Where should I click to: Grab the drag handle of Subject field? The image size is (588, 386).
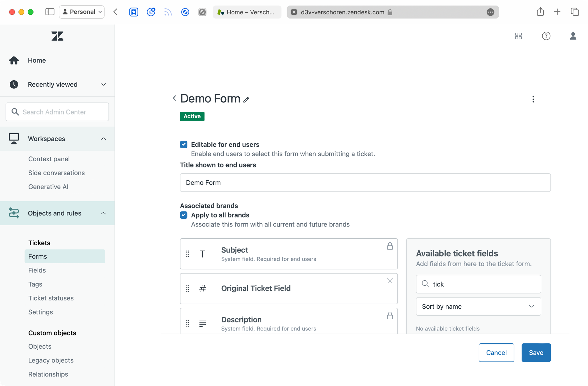click(188, 254)
